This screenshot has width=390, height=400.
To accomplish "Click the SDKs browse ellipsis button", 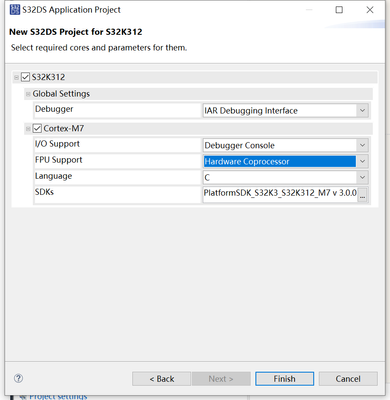I will tap(362, 194).
